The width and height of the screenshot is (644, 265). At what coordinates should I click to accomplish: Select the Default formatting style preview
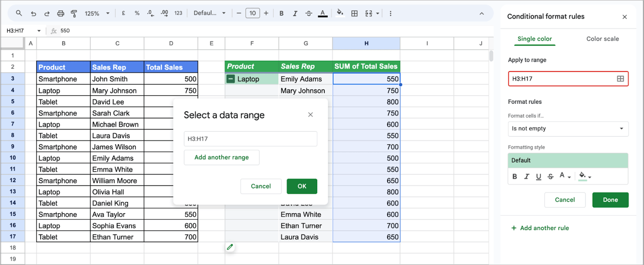tap(568, 160)
